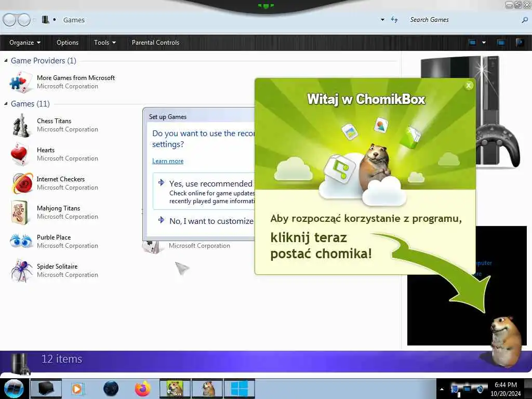The image size is (532, 399).
Task: Click the Games breadcrumb in address bar
Action: coord(74,20)
